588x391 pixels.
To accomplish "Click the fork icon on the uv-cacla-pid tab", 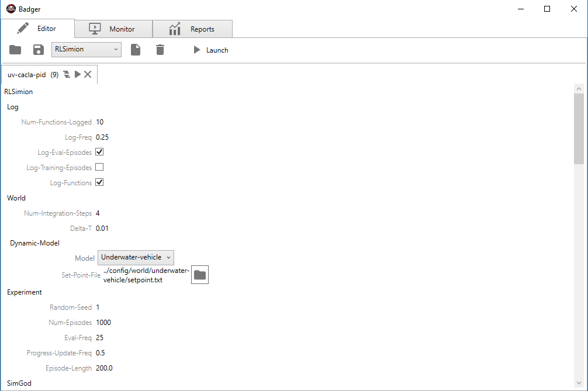I will point(67,74).
